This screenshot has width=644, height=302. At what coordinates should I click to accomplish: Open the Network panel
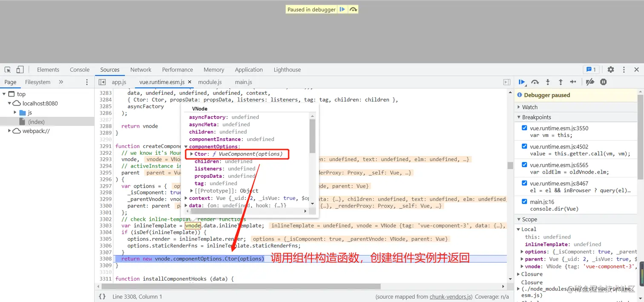[x=141, y=70]
